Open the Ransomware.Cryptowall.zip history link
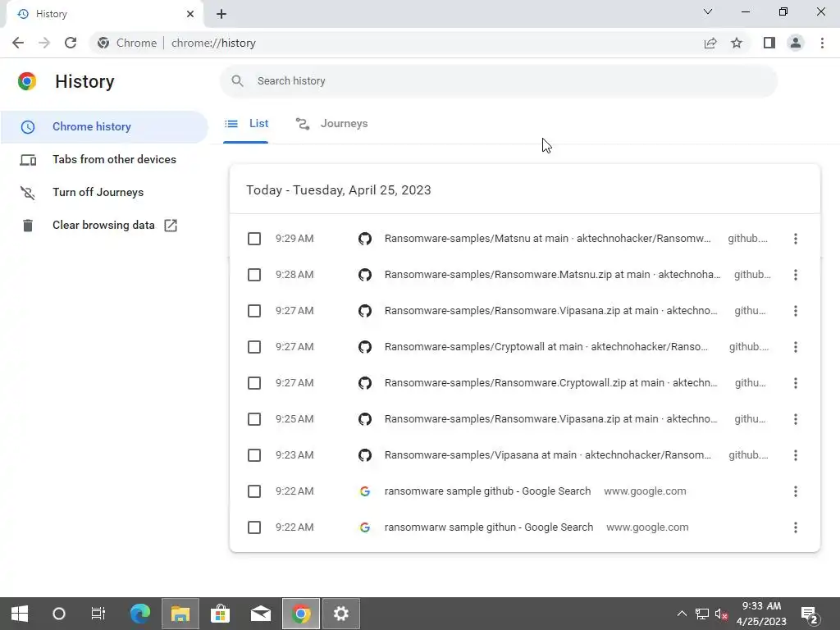The width and height of the screenshot is (840, 630). point(550,383)
